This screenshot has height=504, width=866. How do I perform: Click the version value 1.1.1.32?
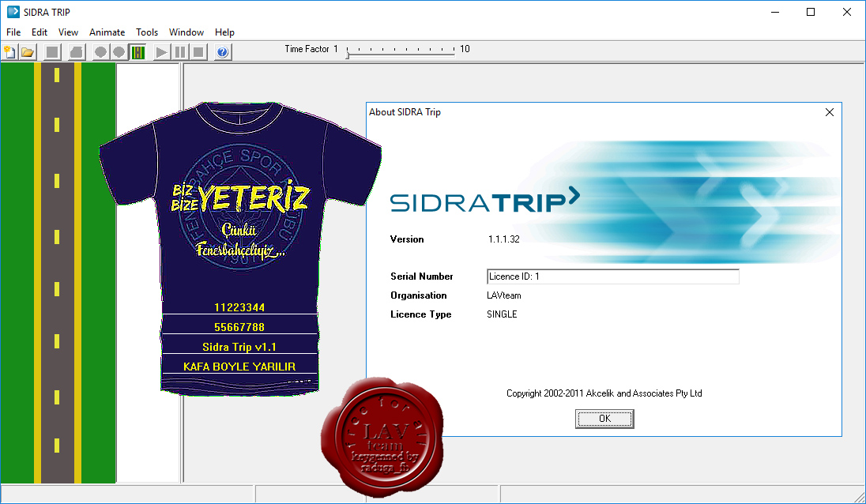[x=503, y=239]
